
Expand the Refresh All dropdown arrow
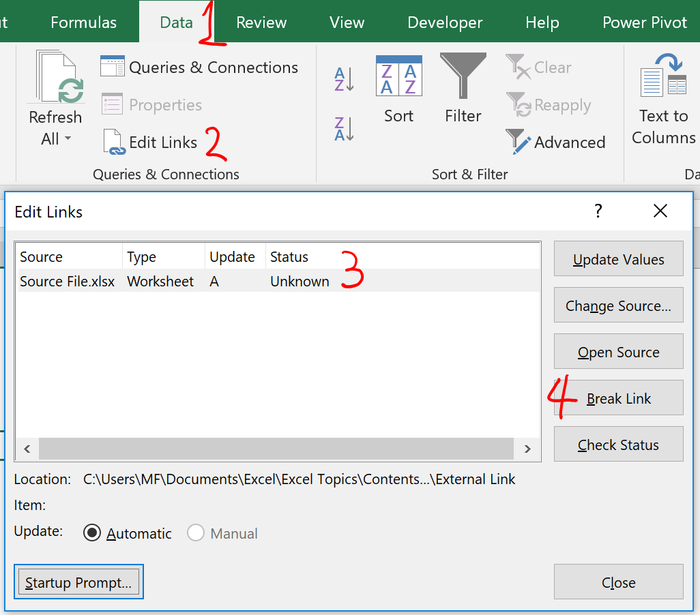coord(68,139)
